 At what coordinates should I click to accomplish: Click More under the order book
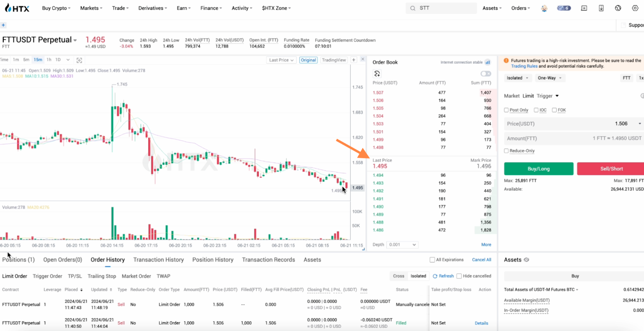[x=486, y=245]
